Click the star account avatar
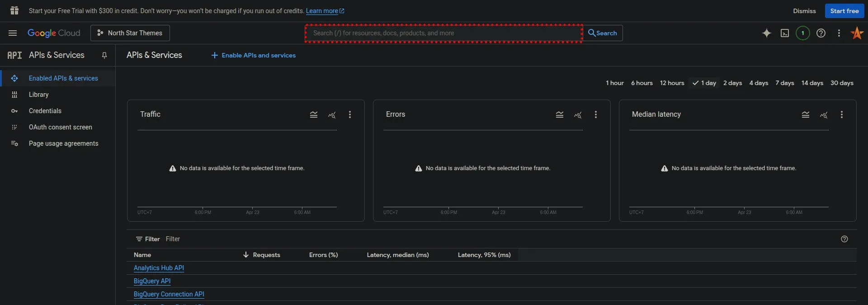 (857, 33)
